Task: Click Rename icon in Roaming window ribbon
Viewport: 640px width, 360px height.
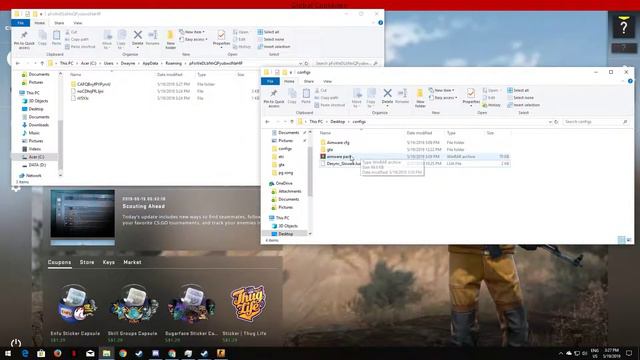Action: [x=153, y=38]
